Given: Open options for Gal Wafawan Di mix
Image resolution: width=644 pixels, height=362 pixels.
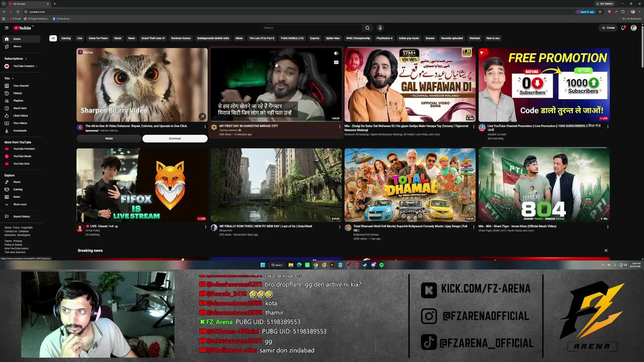Looking at the screenshot, I should click(x=473, y=127).
